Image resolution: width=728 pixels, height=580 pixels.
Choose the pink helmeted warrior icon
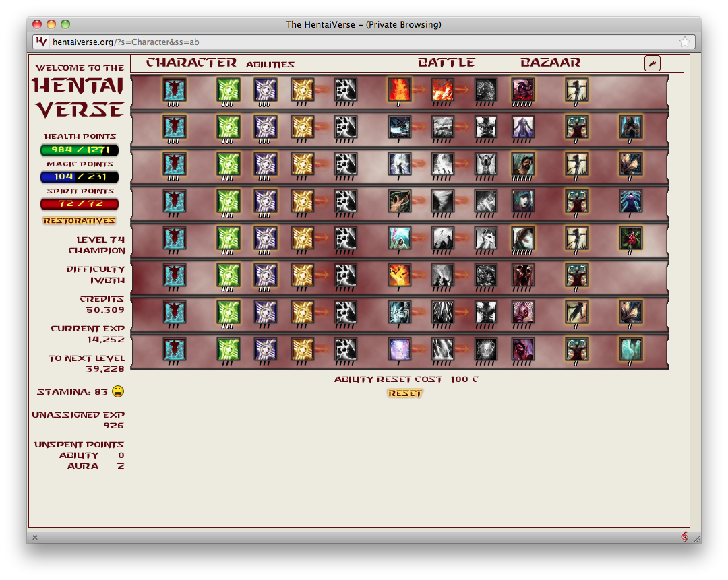coord(522,313)
